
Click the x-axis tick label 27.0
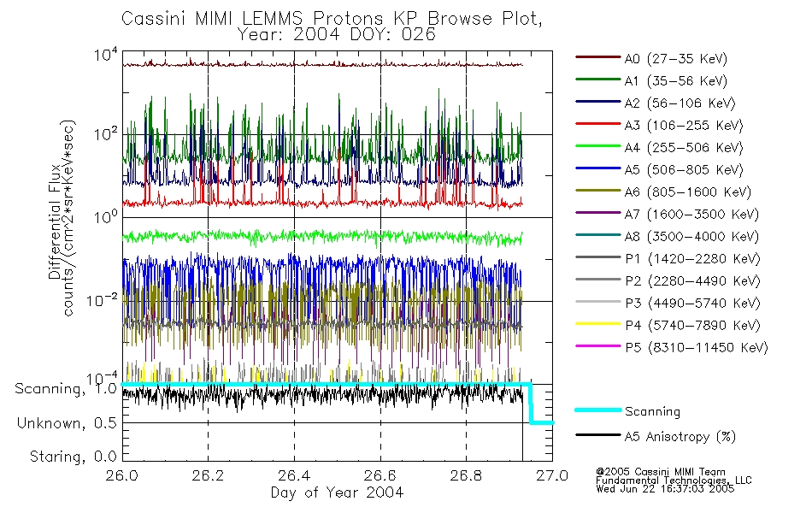(x=552, y=475)
